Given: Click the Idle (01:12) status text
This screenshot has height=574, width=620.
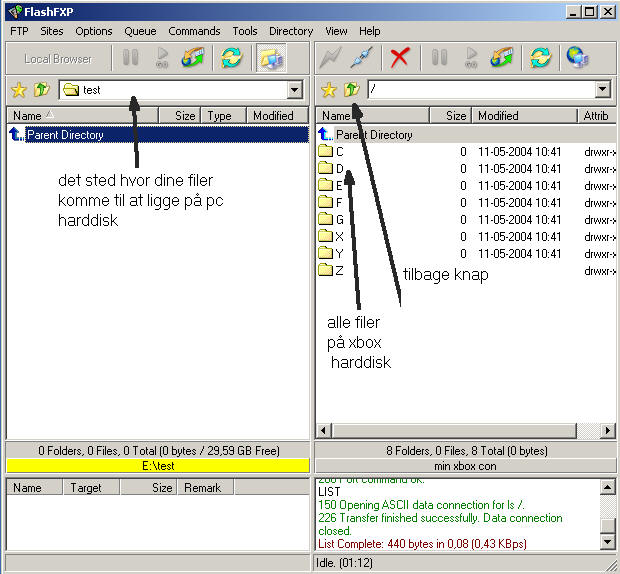Looking at the screenshot, I should coord(344,563).
